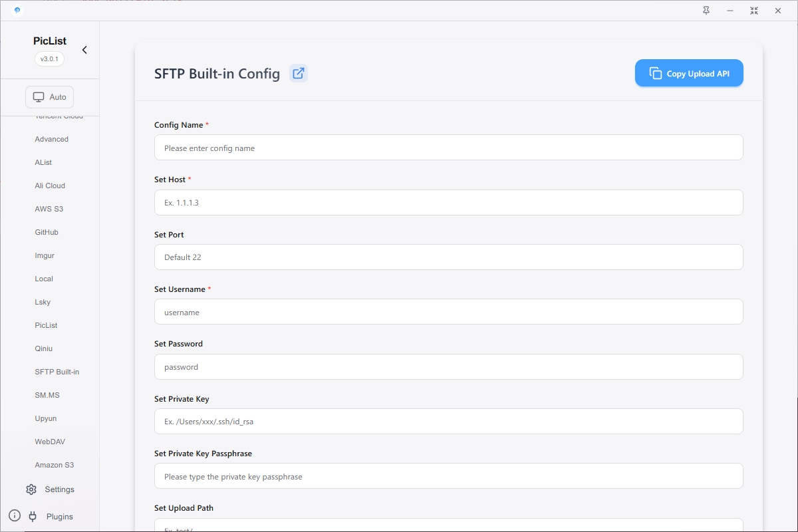Open Settings gear icon
The width and height of the screenshot is (798, 532).
pyautogui.click(x=31, y=489)
